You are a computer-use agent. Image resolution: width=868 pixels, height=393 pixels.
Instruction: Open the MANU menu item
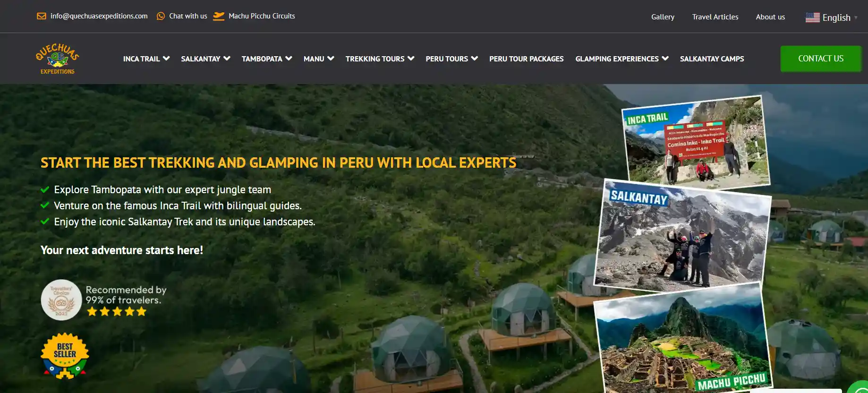314,59
